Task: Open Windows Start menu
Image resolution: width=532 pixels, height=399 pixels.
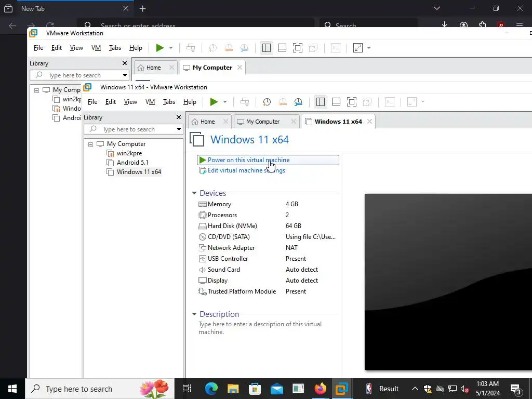Action: [x=12, y=389]
